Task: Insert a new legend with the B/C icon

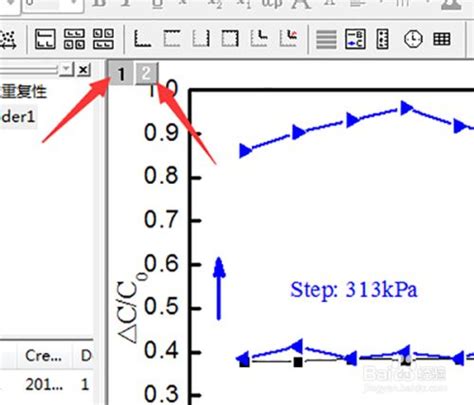Action: coord(355,39)
